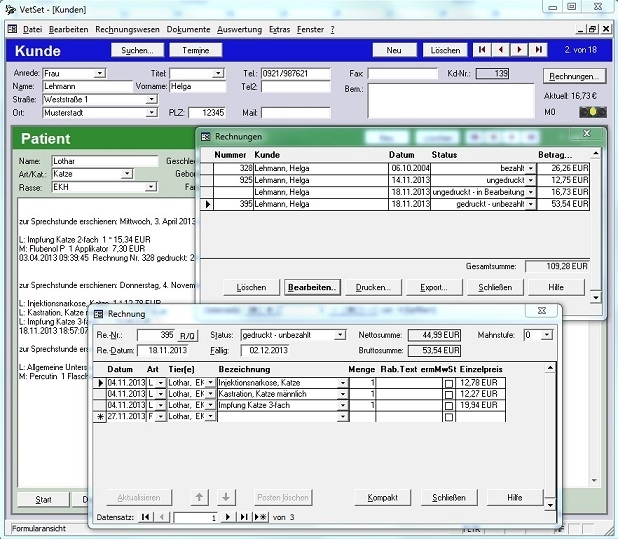Toggle ermMwSt for Kastration, Katze männlich

(x=449, y=394)
